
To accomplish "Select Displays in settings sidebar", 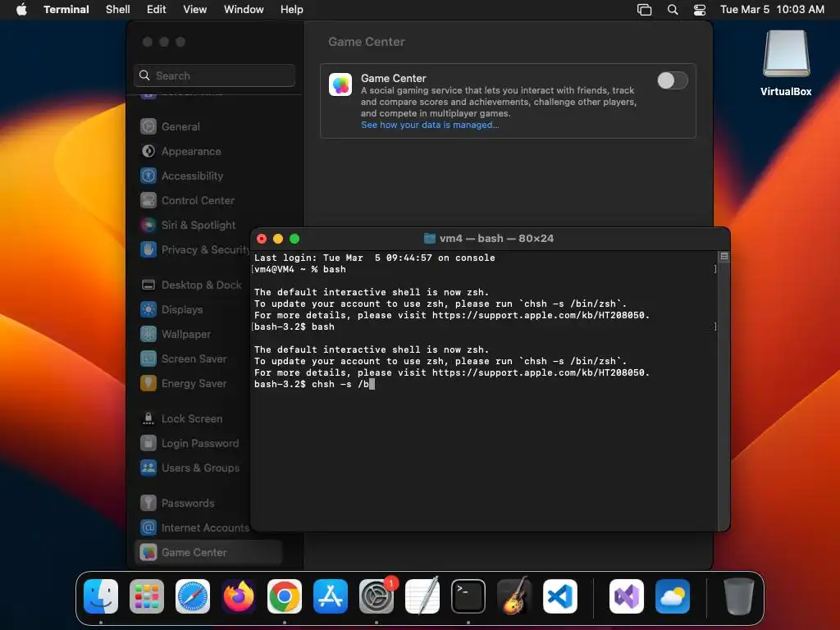I will click(193, 309).
